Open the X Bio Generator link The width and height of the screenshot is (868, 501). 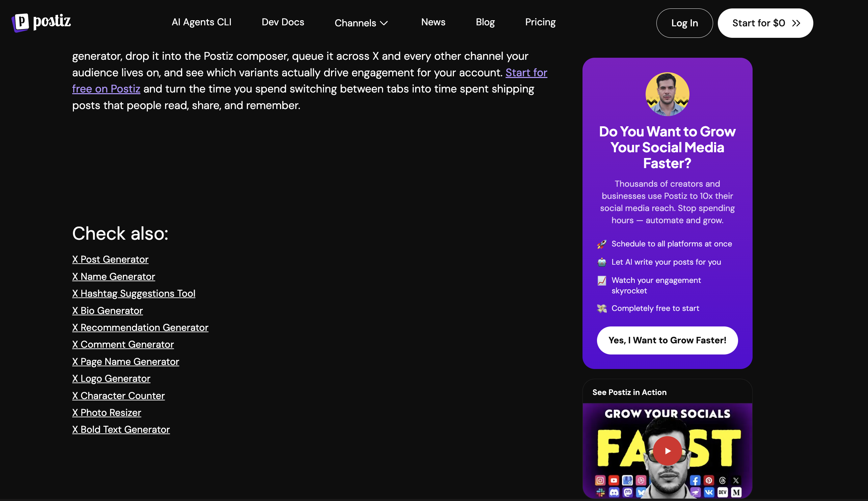(x=107, y=311)
